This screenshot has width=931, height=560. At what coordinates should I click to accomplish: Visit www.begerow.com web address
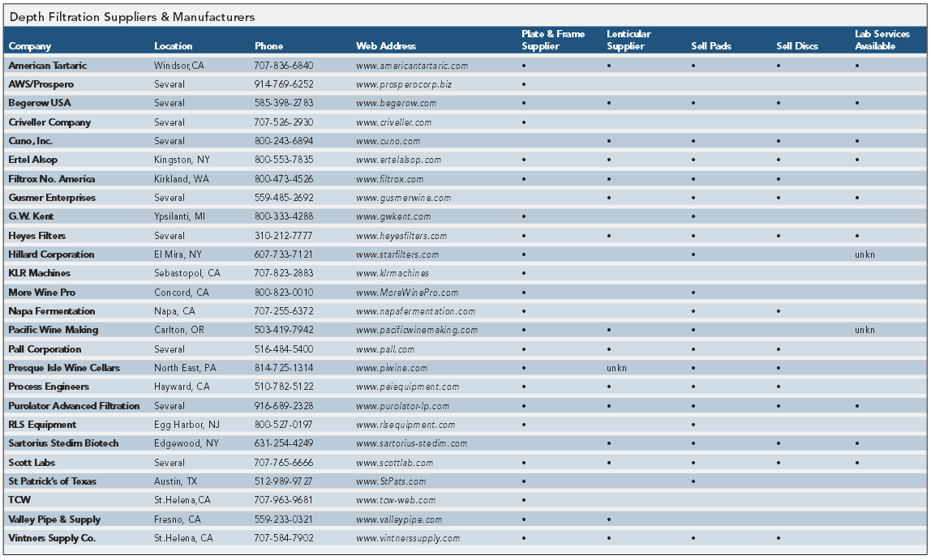(x=396, y=103)
